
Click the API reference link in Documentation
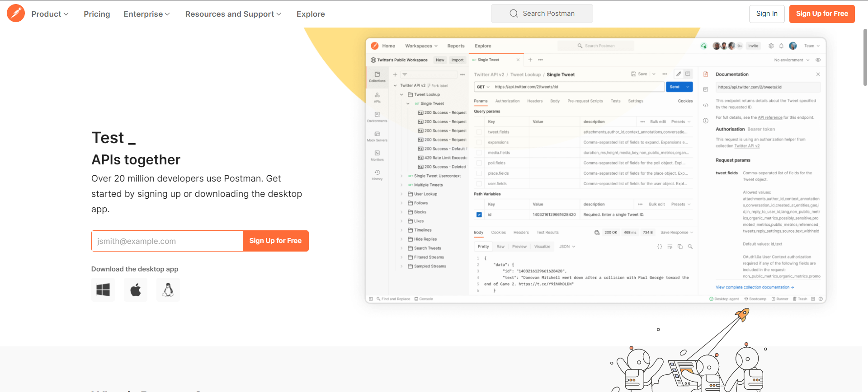[770, 117]
